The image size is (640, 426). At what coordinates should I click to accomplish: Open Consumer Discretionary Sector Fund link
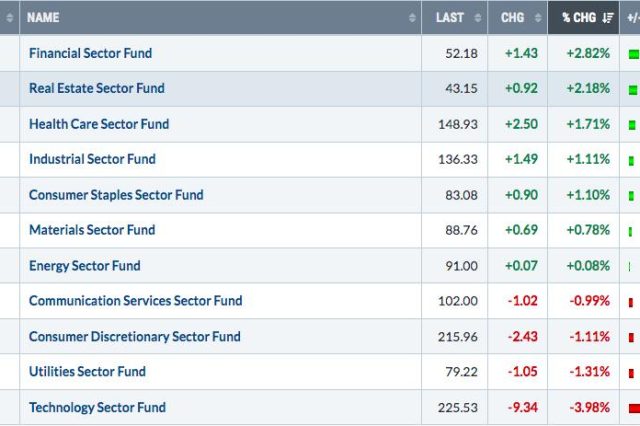pos(135,336)
